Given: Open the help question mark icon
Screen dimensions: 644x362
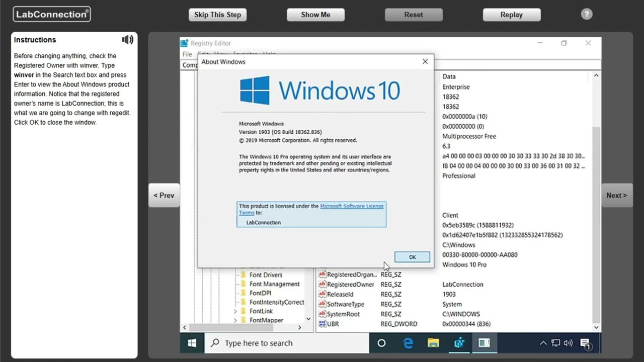Looking at the screenshot, I should point(587,14).
